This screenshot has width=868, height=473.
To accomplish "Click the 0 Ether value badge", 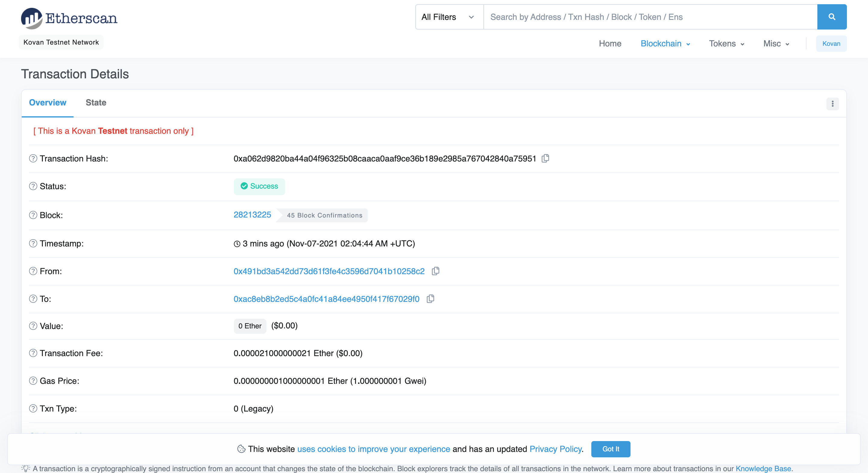I will pyautogui.click(x=250, y=326).
